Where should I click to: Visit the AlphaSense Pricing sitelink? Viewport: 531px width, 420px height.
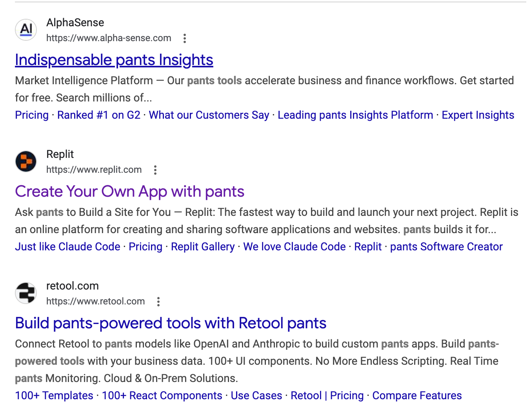(x=32, y=115)
